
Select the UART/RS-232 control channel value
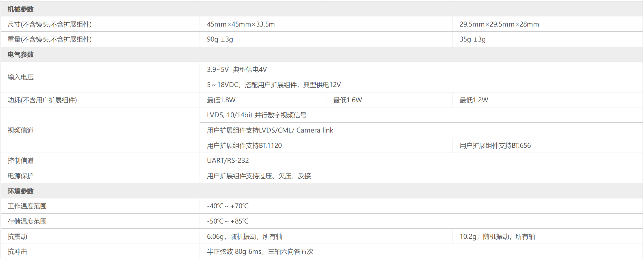(x=228, y=161)
